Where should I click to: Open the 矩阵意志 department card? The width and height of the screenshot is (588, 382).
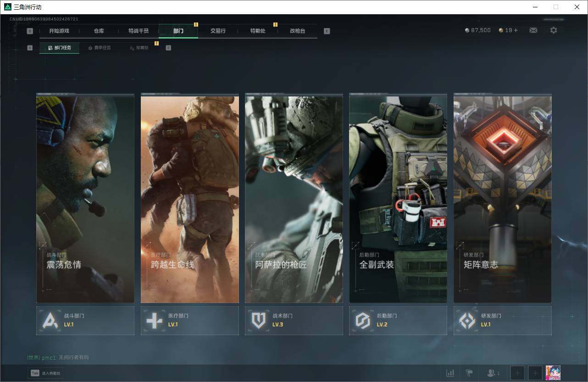pyautogui.click(x=502, y=198)
